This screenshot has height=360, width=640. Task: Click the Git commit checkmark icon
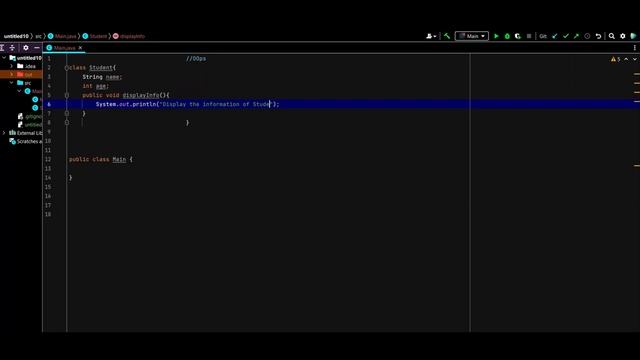(x=566, y=36)
